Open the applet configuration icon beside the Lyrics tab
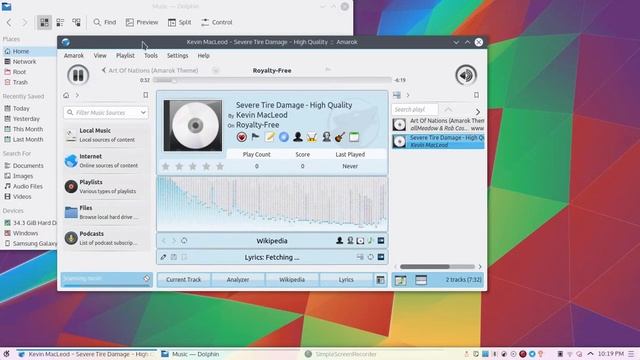The height and width of the screenshot is (360, 640). (380, 280)
